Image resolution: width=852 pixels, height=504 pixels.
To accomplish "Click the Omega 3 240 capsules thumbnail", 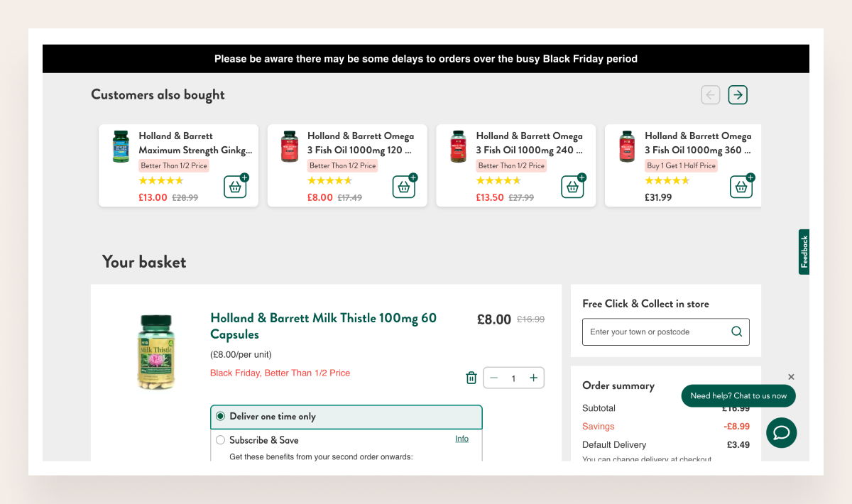I will (x=458, y=146).
